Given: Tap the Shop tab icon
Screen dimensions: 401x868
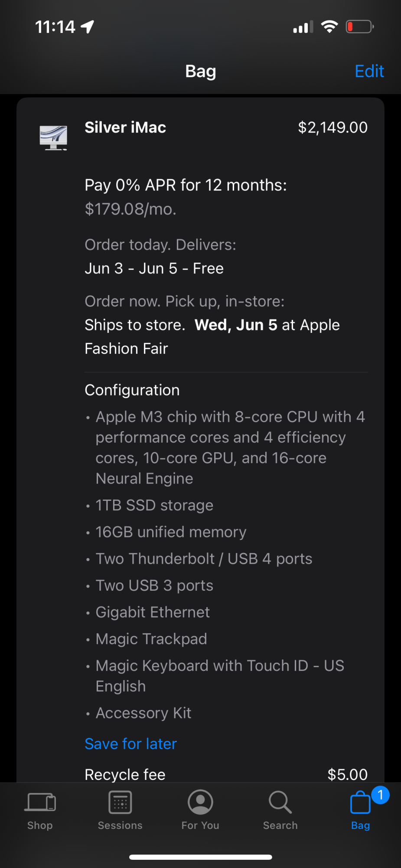Looking at the screenshot, I should (x=40, y=802).
